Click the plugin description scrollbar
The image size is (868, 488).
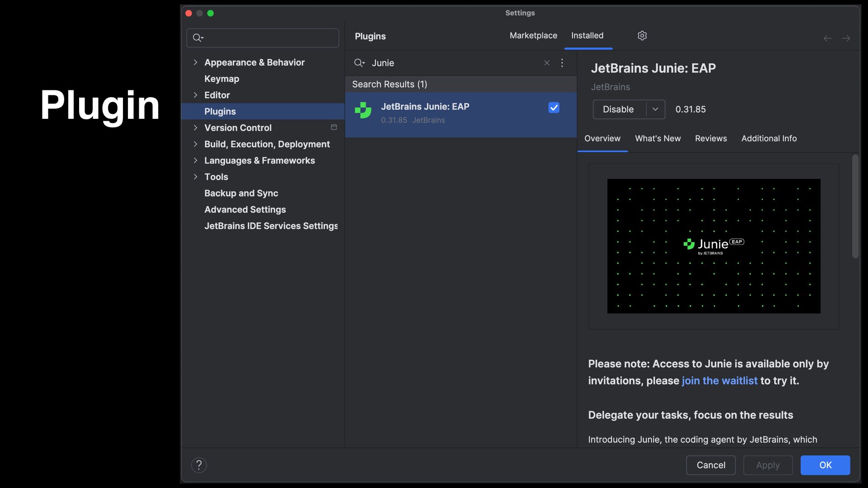point(855,206)
